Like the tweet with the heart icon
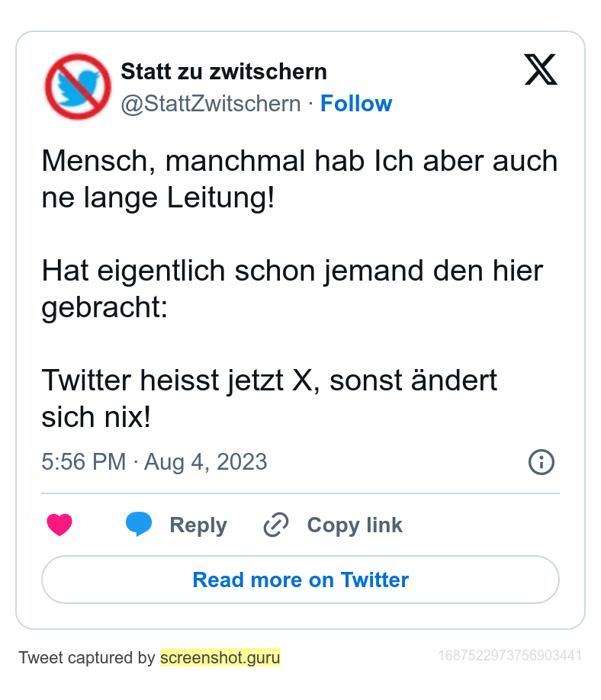Image resolution: width=601 pixels, height=700 pixels. [59, 525]
